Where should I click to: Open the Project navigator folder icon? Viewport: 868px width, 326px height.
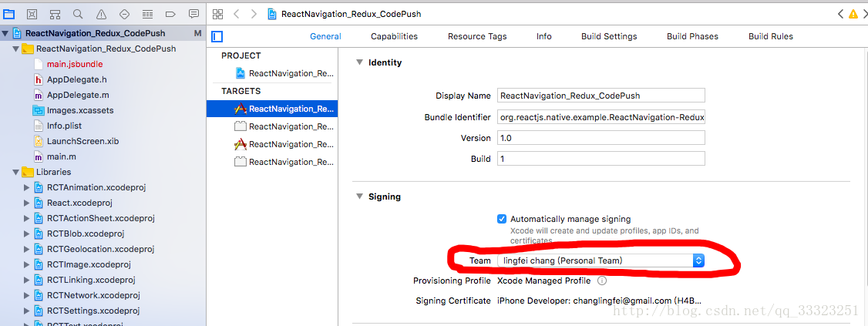(8, 14)
